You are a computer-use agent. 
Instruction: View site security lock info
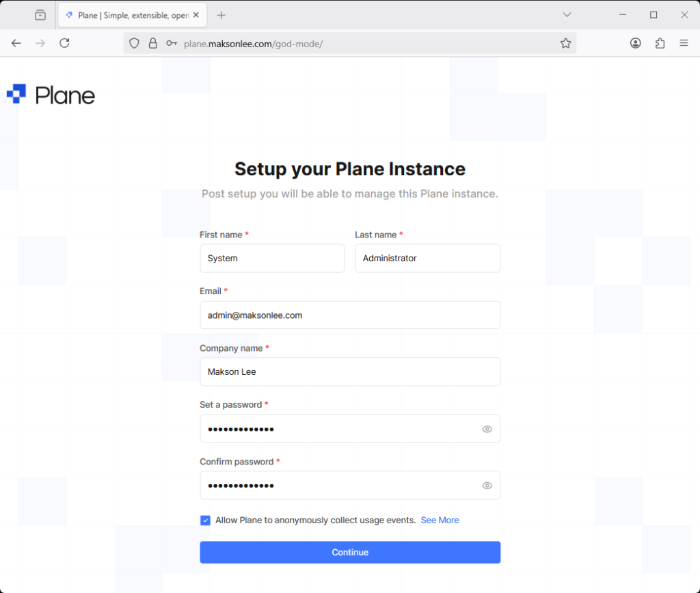tap(153, 43)
